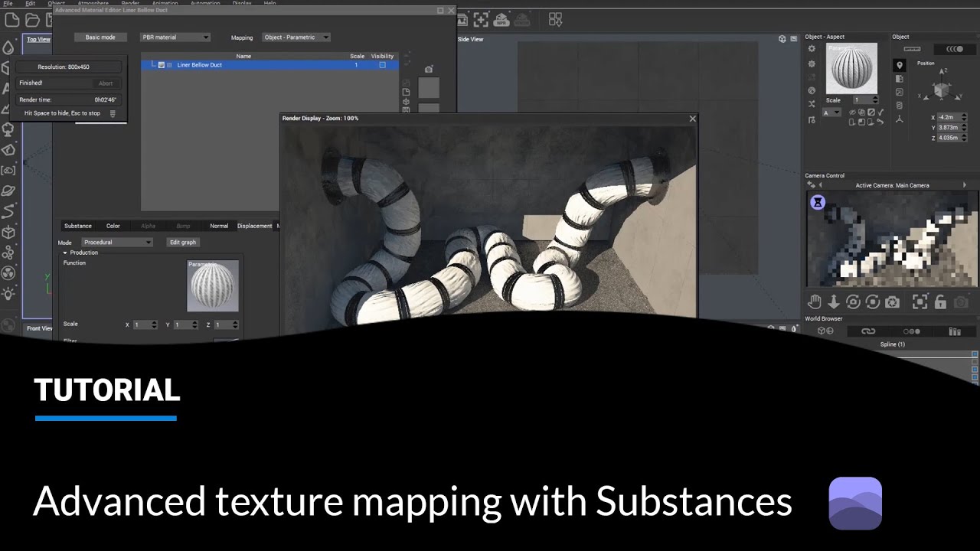
Task: Click the objects cube icon in World Browser
Action: (825, 331)
